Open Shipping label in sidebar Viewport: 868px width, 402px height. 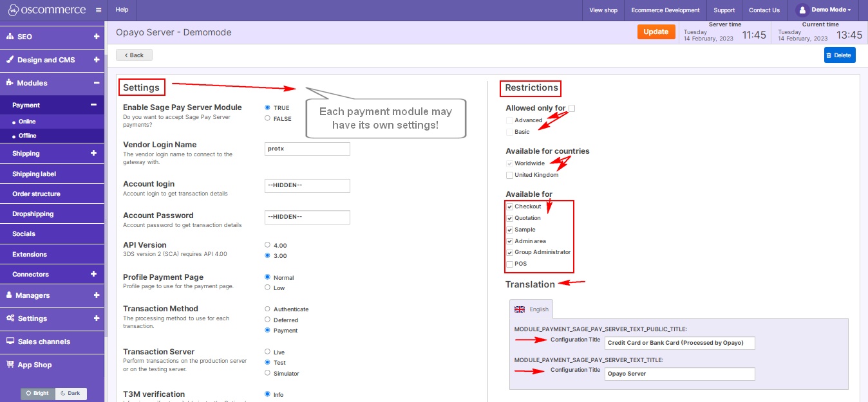pos(52,174)
